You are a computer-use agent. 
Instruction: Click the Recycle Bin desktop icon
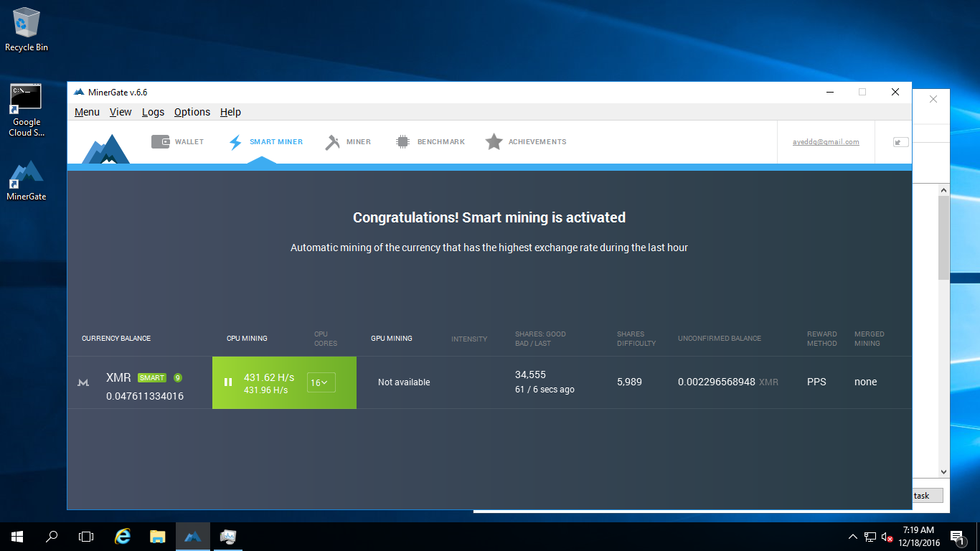27,30
